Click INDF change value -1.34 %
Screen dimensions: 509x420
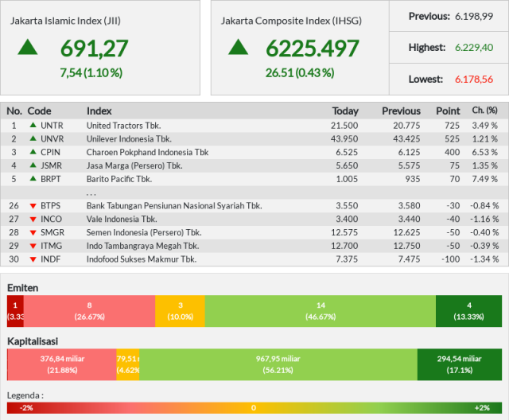pos(484,259)
